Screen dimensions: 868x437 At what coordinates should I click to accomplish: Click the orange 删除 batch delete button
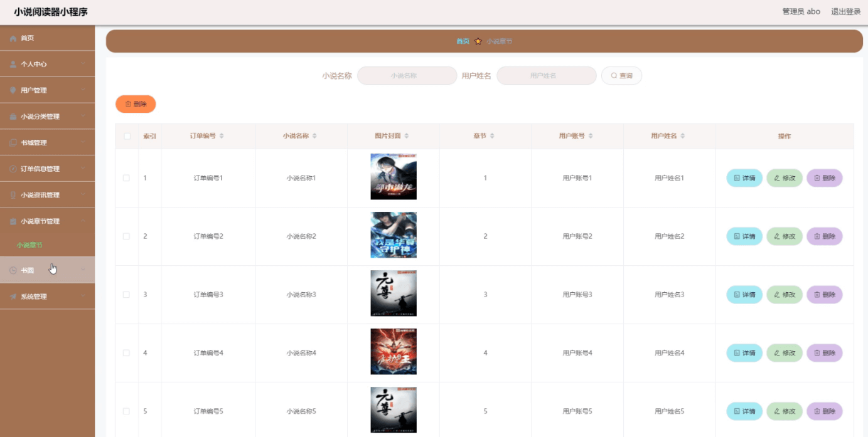136,104
